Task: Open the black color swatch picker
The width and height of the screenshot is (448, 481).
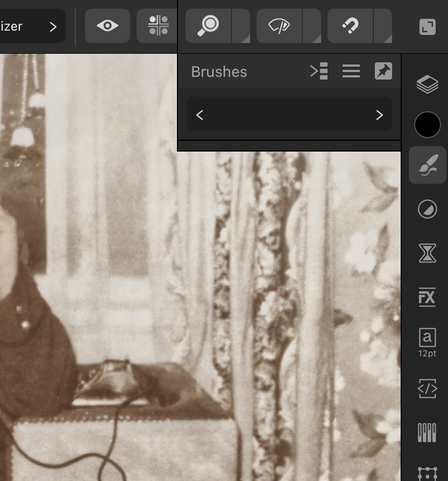Action: click(428, 125)
